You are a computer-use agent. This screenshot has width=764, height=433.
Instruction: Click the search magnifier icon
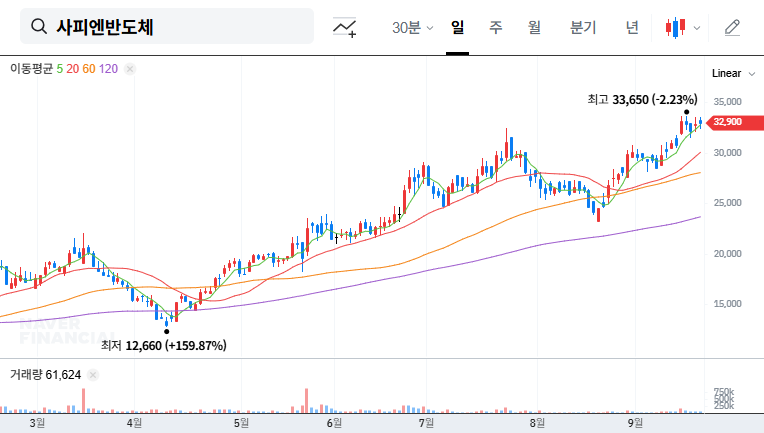[x=39, y=26]
